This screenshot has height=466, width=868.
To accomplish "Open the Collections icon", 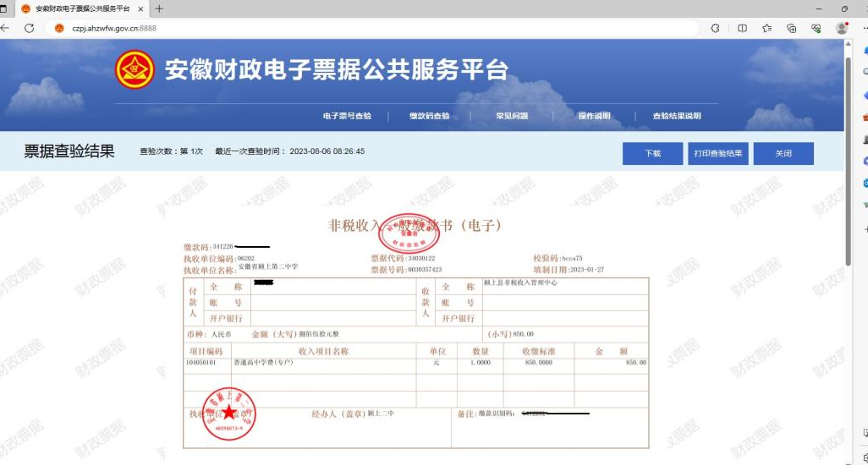I will (x=792, y=28).
